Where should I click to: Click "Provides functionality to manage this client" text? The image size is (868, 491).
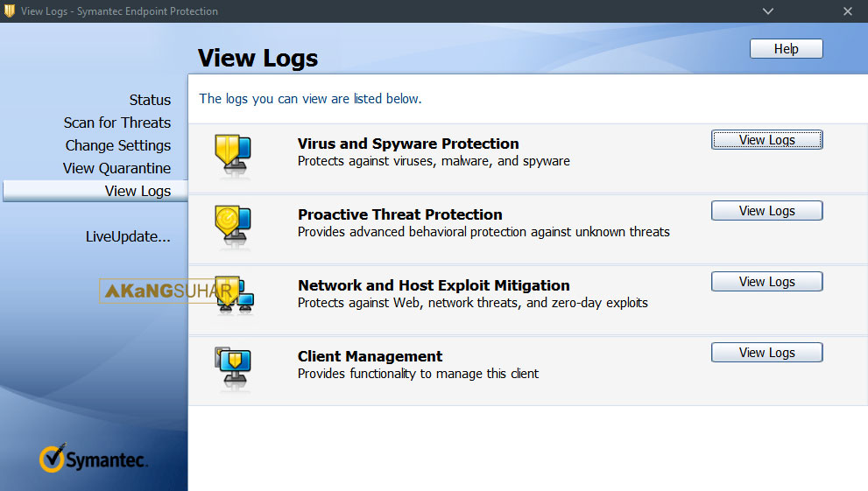tap(418, 373)
